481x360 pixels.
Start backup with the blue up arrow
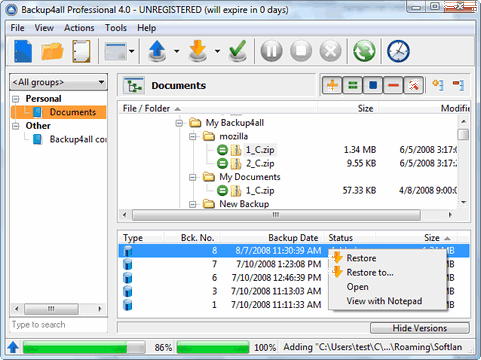(x=157, y=51)
